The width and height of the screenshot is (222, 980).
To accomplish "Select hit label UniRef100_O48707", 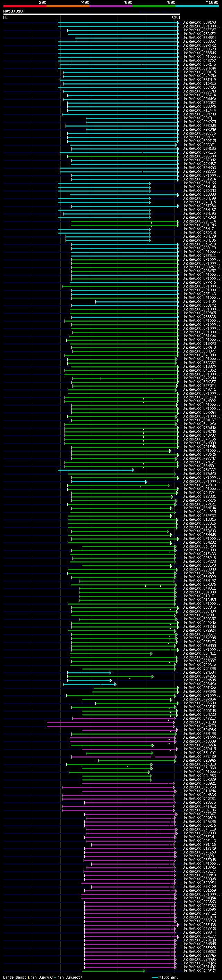I will tap(199, 60).
